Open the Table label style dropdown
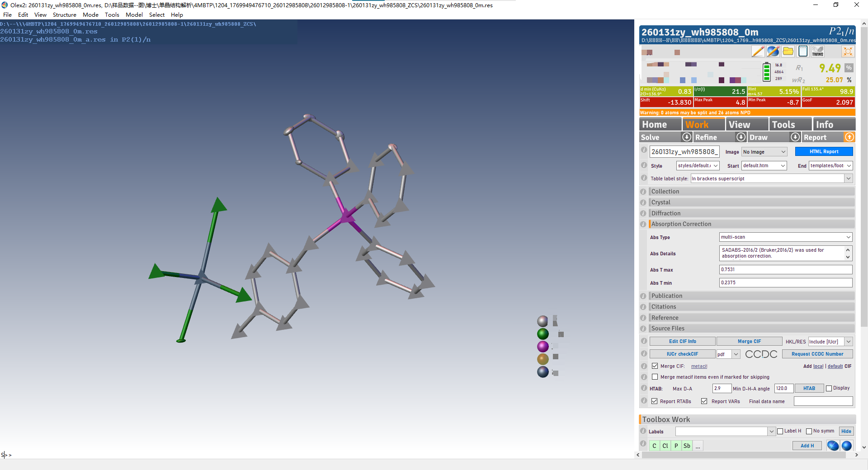The width and height of the screenshot is (868, 470). point(848,179)
